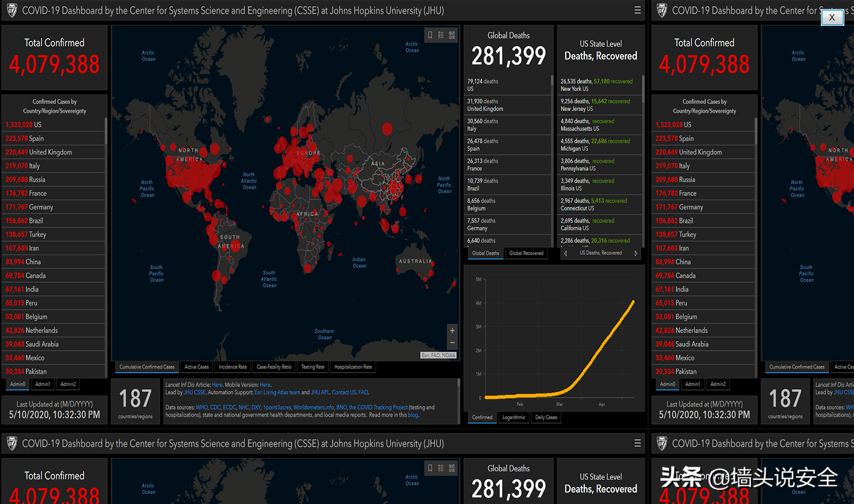Select the Testing Rate map tab

[313, 367]
